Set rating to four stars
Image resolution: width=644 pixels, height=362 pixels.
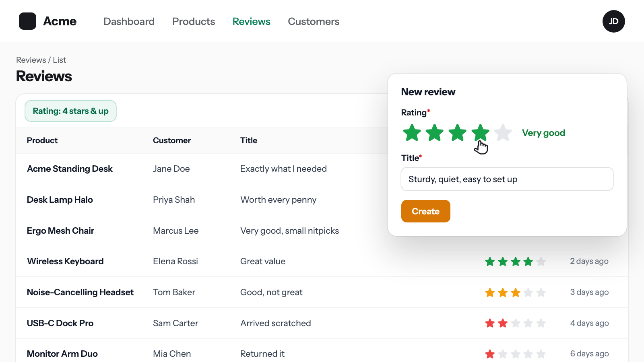pos(480,133)
